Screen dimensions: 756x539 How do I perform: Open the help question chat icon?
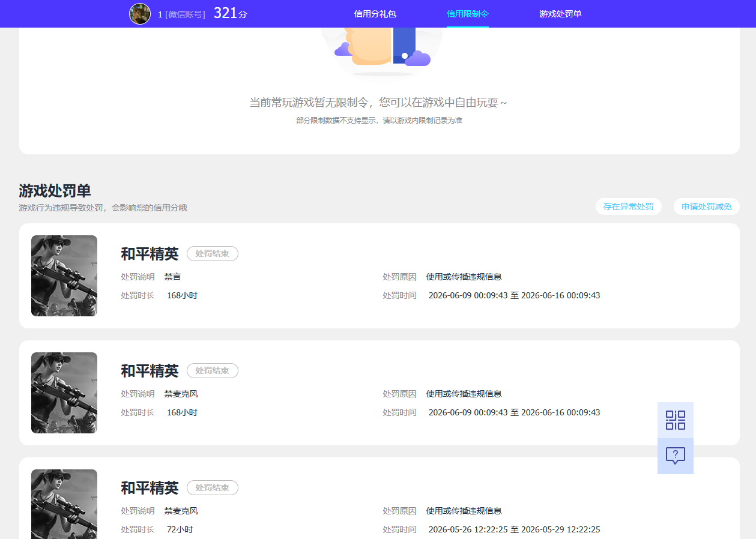[x=676, y=456]
